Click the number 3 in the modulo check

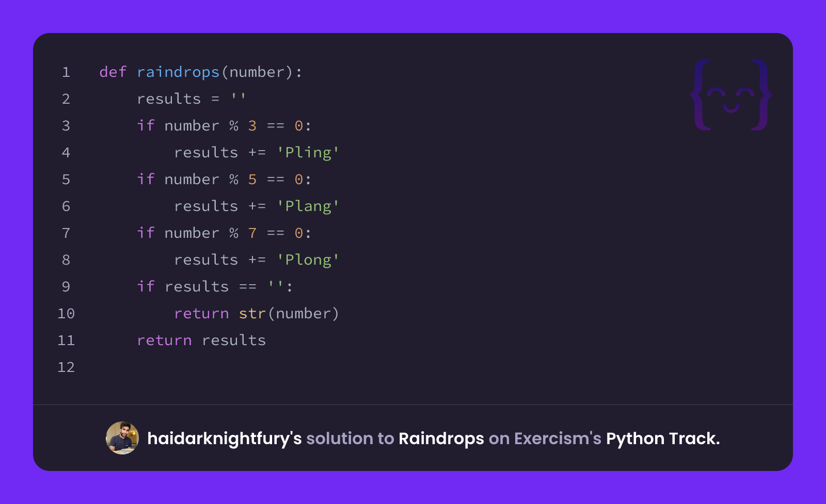point(252,126)
